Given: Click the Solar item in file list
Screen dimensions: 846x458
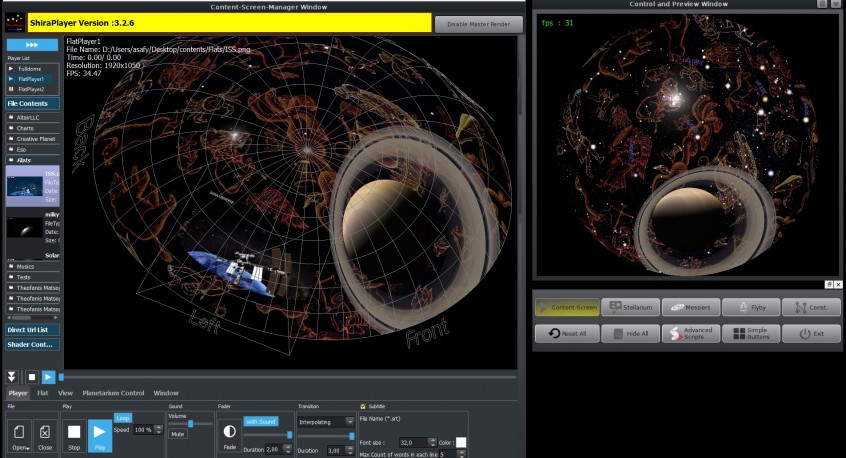Looking at the screenshot, I should 32,255.
